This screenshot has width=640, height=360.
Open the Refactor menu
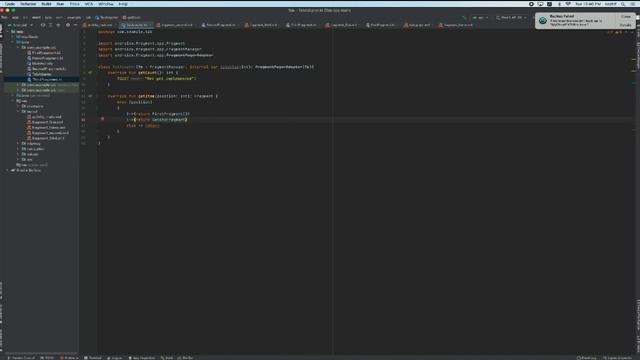click(28, 4)
